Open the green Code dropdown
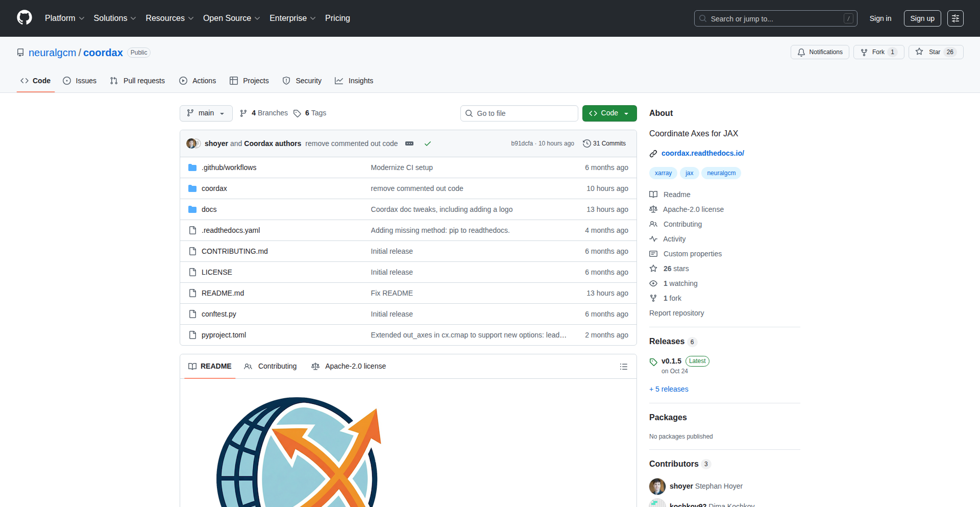This screenshot has width=980, height=507. pyautogui.click(x=609, y=113)
